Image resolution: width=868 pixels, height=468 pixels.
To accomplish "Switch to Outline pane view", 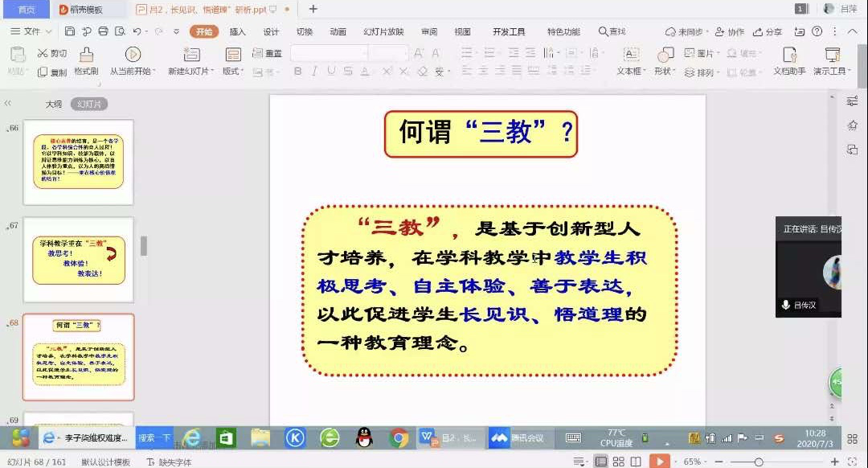I will coord(53,104).
